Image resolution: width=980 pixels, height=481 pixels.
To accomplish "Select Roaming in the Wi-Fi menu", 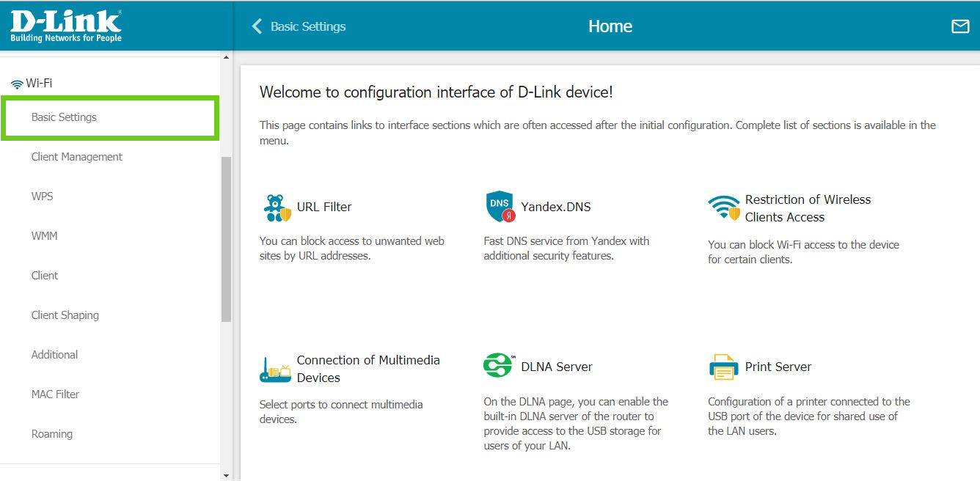I will click(x=51, y=434).
